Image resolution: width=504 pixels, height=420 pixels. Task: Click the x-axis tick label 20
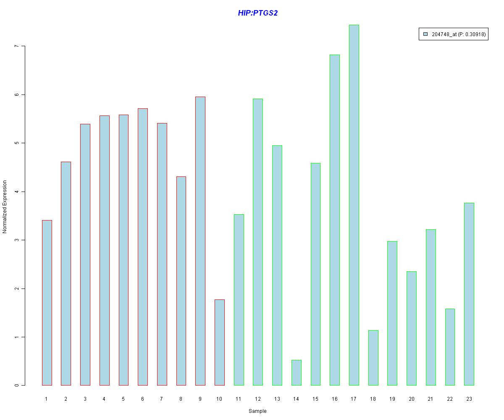[411, 399]
